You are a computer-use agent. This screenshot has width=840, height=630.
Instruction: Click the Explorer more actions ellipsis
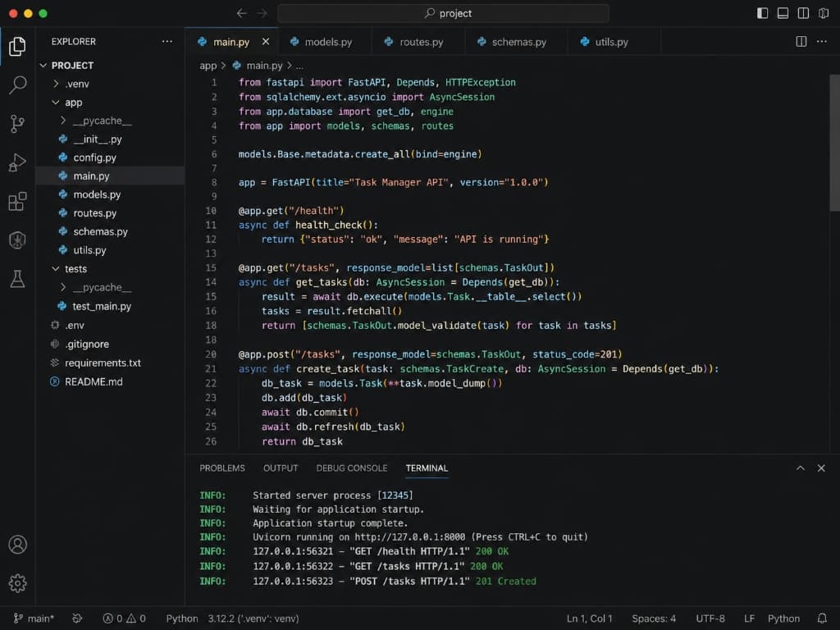(167, 41)
